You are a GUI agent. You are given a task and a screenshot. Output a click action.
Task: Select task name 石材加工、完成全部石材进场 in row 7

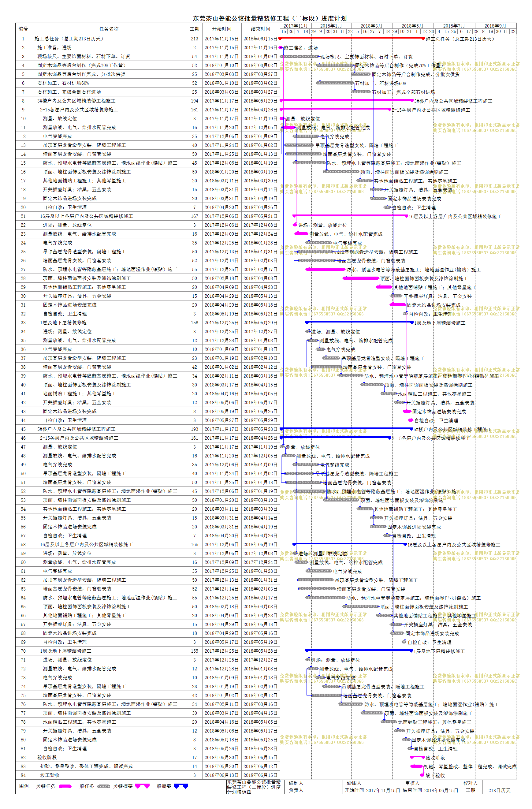point(69,92)
